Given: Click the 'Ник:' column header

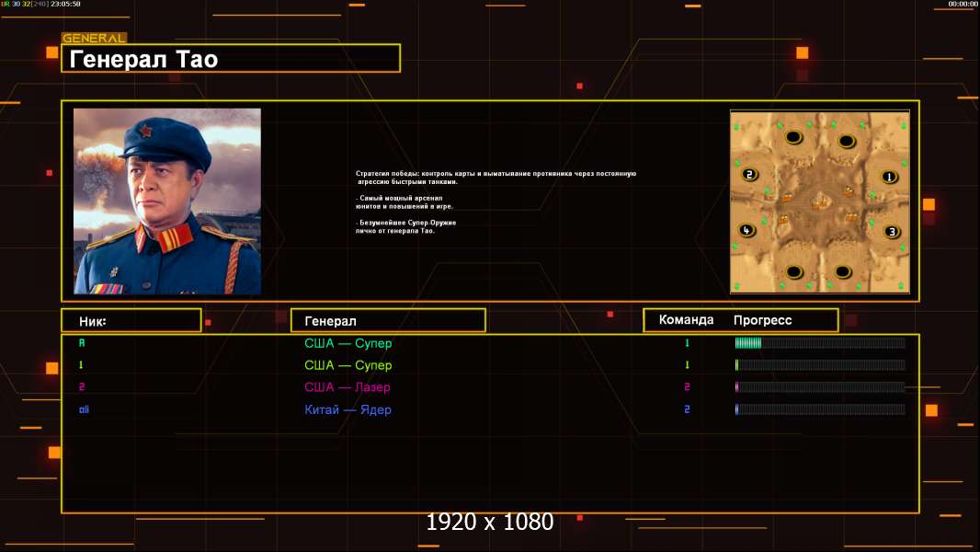Looking at the screenshot, I should click(131, 321).
